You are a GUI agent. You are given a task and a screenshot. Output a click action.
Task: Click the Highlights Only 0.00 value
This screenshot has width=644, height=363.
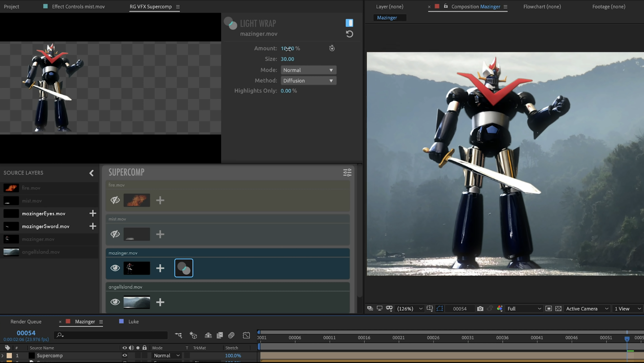[x=286, y=91]
